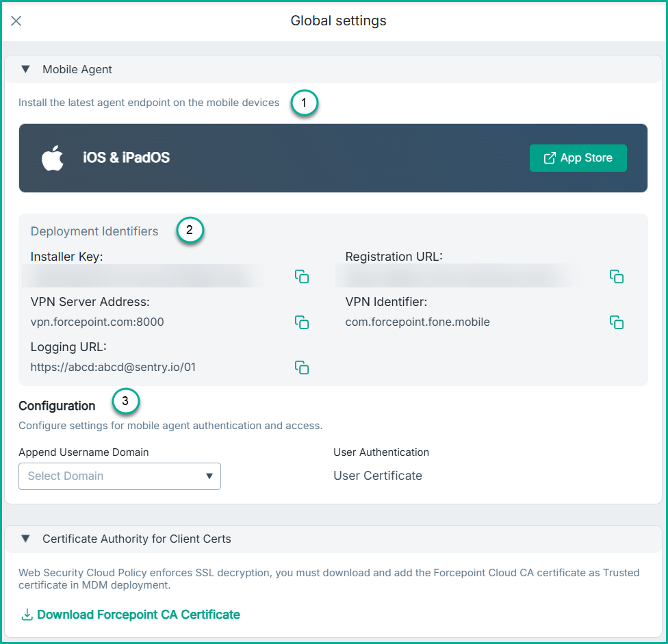Viewport: 668px width, 644px height.
Task: Click callout marker number 2
Action: [x=190, y=231]
